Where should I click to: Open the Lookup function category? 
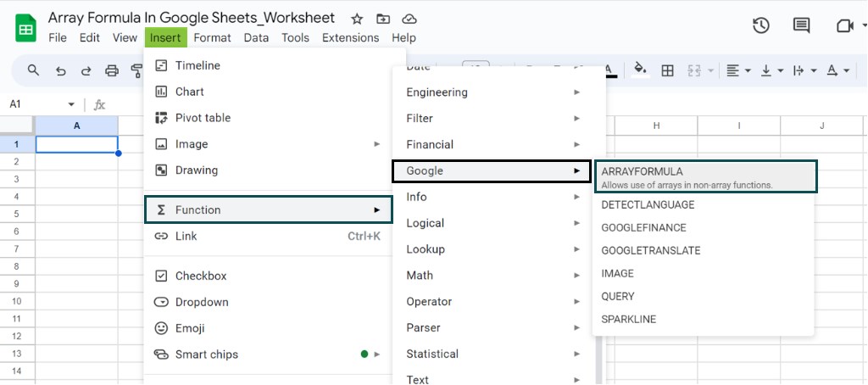click(494, 249)
